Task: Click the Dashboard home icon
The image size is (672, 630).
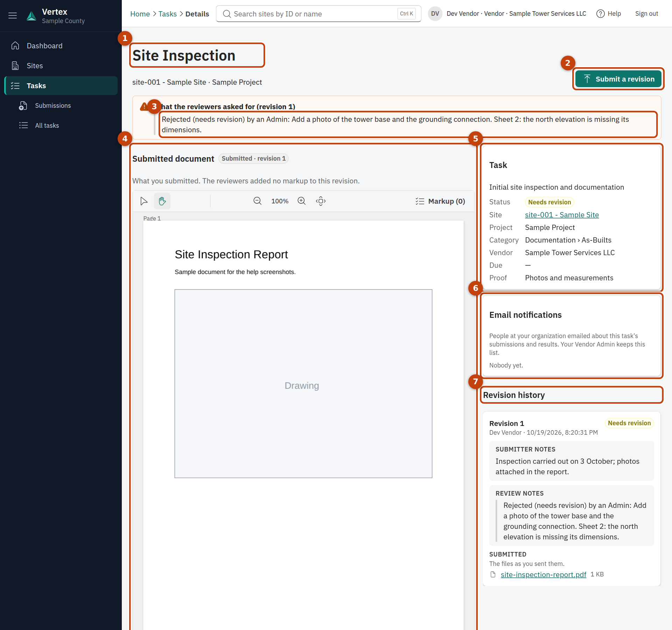Action: click(x=15, y=46)
